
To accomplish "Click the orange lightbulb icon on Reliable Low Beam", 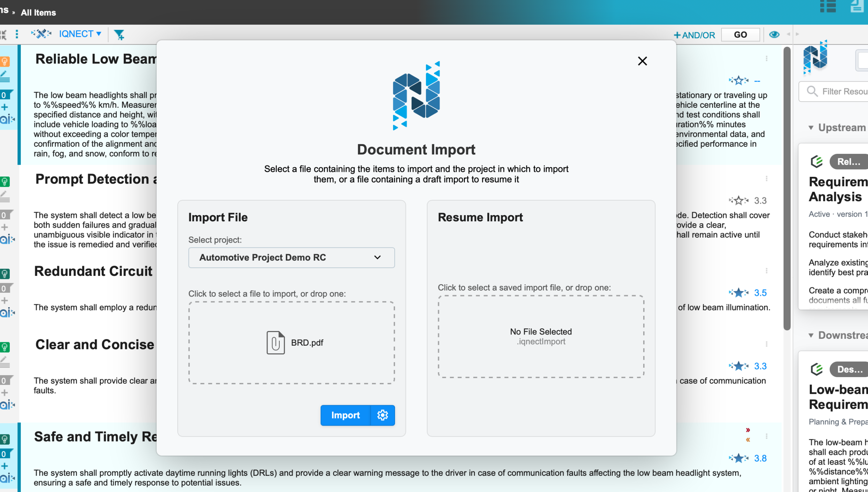I will (5, 62).
